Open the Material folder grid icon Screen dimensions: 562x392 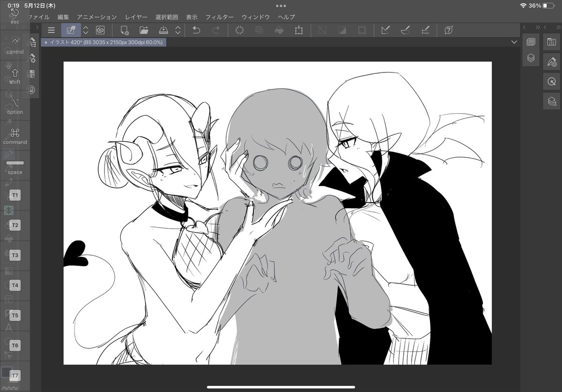(x=551, y=42)
